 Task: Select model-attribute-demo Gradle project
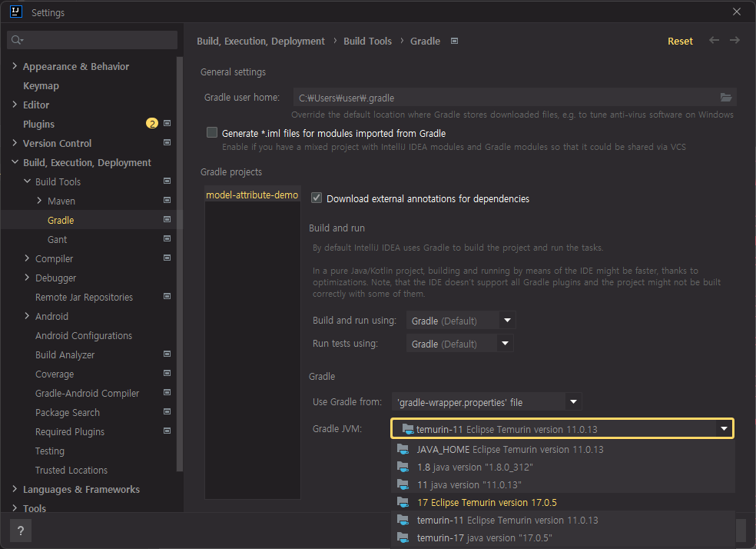(252, 195)
